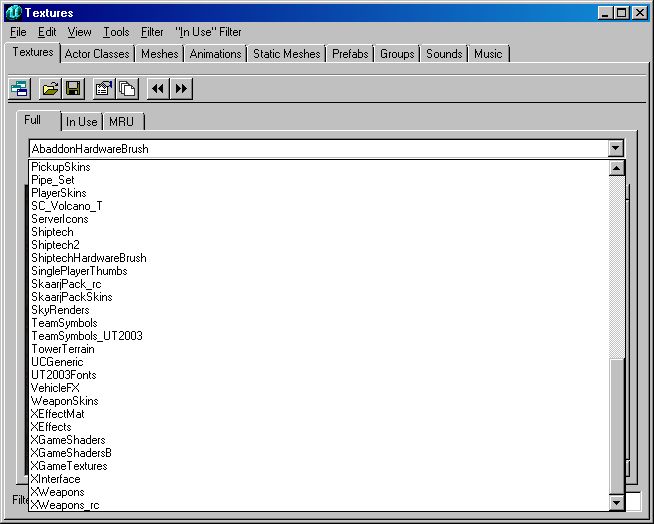This screenshot has width=654, height=524.
Task: Switch to the Groups tab
Action: [397, 54]
